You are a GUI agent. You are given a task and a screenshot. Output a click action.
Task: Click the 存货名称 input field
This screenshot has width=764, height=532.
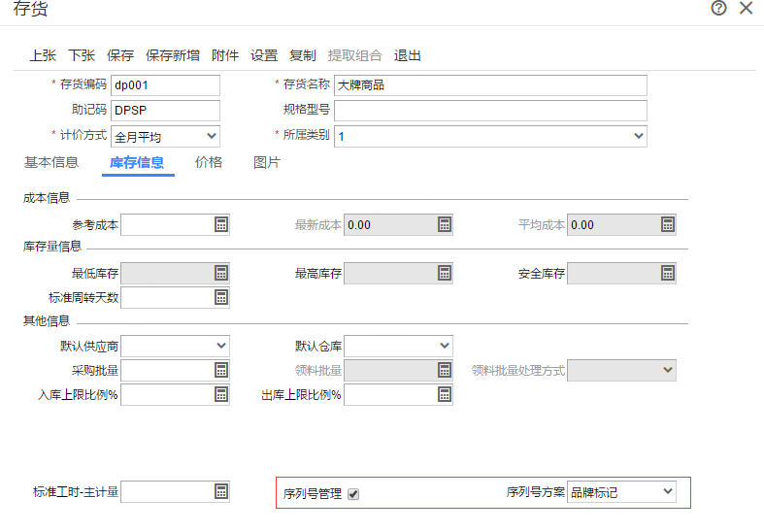(490, 85)
